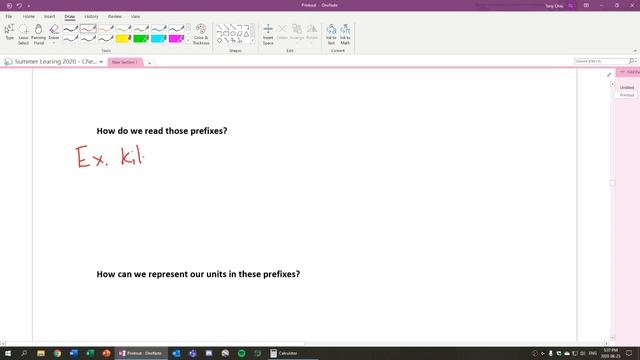Pick the green highlighter
This screenshot has height=360, width=640.
(x=141, y=39)
